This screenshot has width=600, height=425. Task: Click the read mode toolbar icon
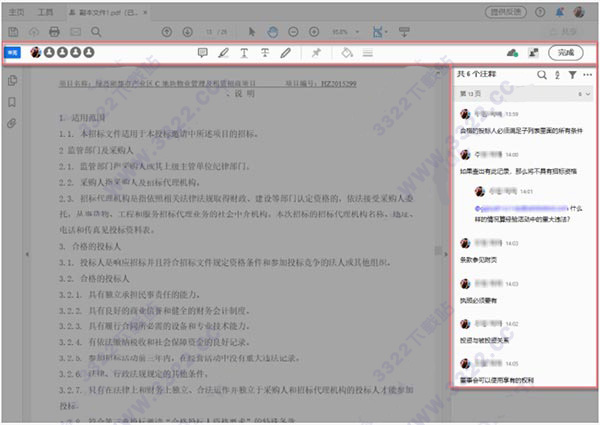pos(404,32)
